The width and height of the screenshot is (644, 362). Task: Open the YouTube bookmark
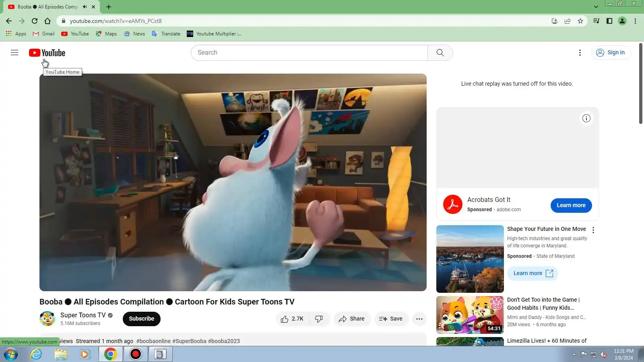75,34
